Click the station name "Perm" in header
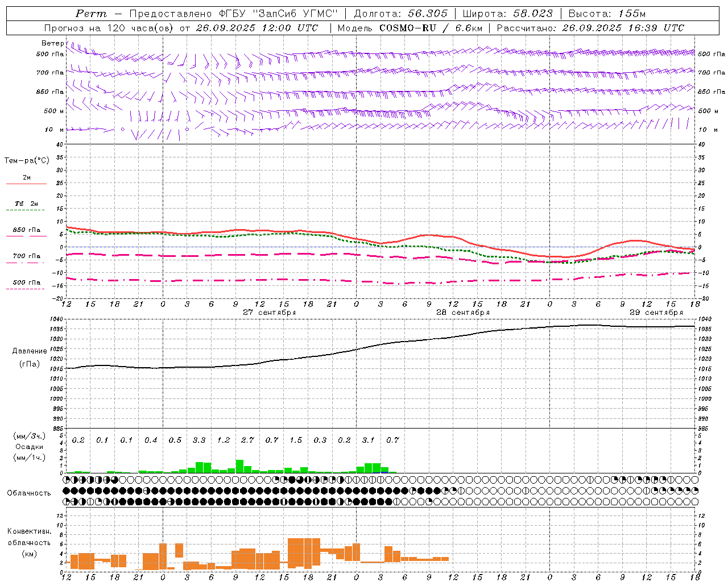The height and width of the screenshot is (582, 728). [x=91, y=14]
